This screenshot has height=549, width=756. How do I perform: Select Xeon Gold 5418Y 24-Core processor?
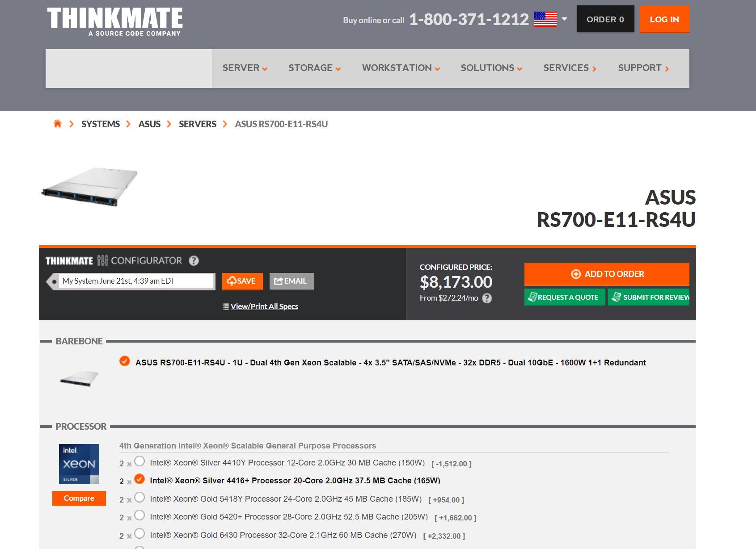139,497
